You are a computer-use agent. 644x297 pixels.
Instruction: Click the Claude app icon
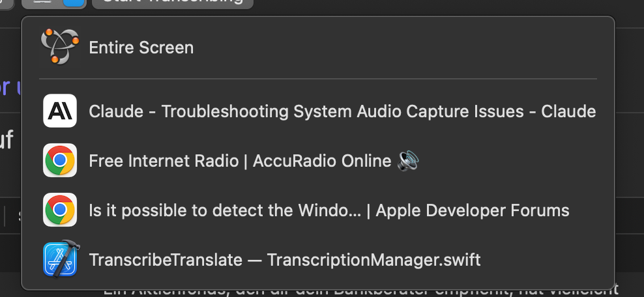click(x=60, y=111)
